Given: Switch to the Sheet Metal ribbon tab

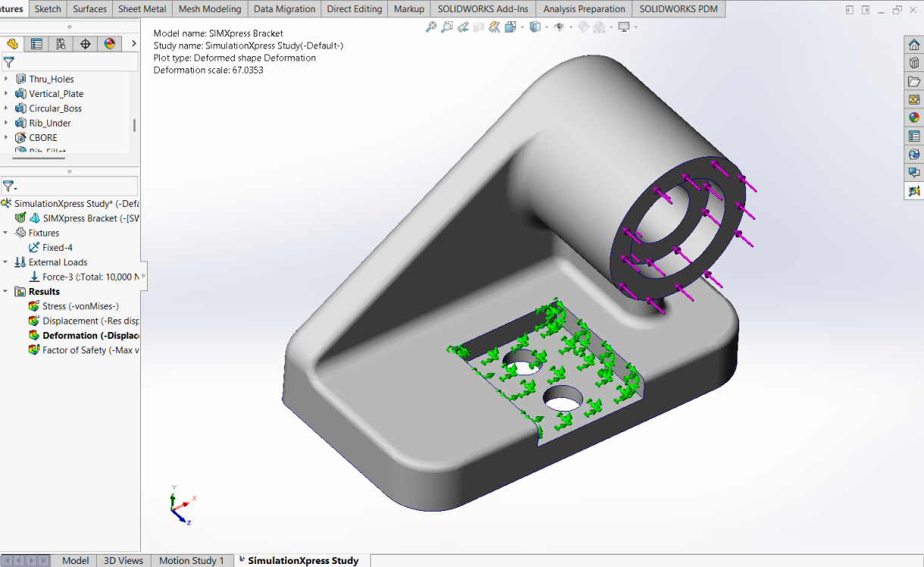Looking at the screenshot, I should tap(142, 9).
